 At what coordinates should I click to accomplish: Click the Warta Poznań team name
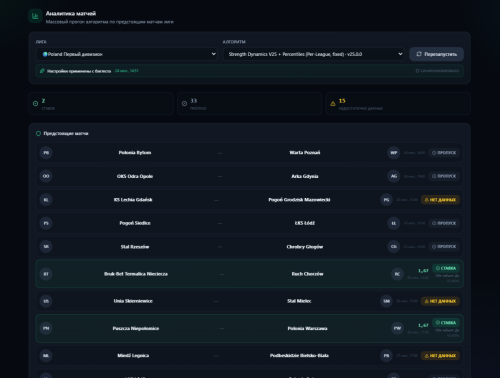(305, 153)
